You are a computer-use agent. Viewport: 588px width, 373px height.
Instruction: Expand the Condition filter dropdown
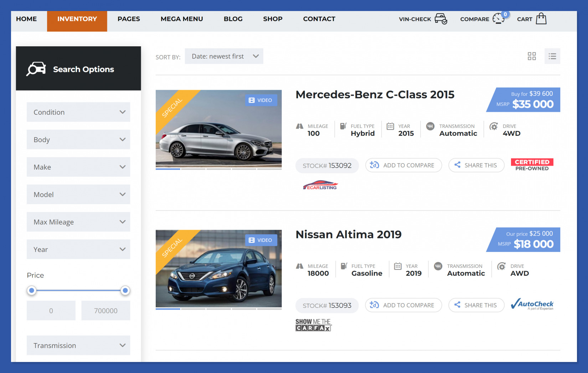[x=78, y=112]
